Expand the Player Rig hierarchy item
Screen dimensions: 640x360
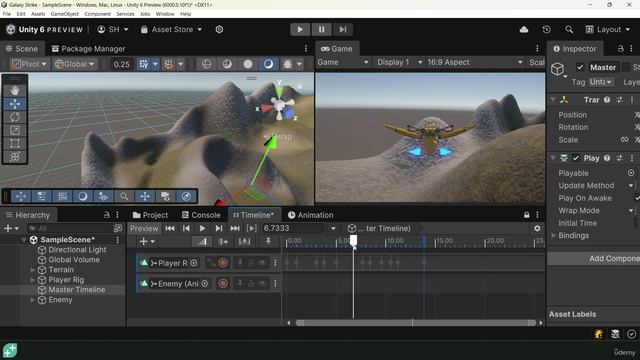[x=33, y=280]
